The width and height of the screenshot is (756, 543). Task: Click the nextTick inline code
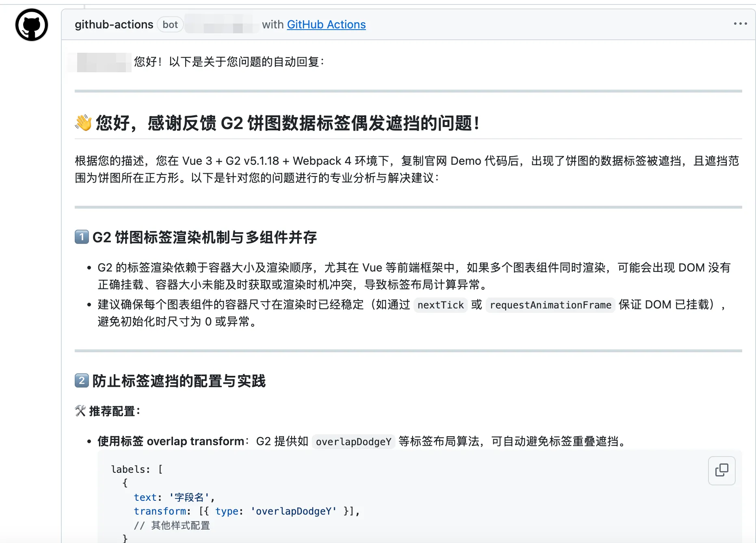(x=441, y=305)
